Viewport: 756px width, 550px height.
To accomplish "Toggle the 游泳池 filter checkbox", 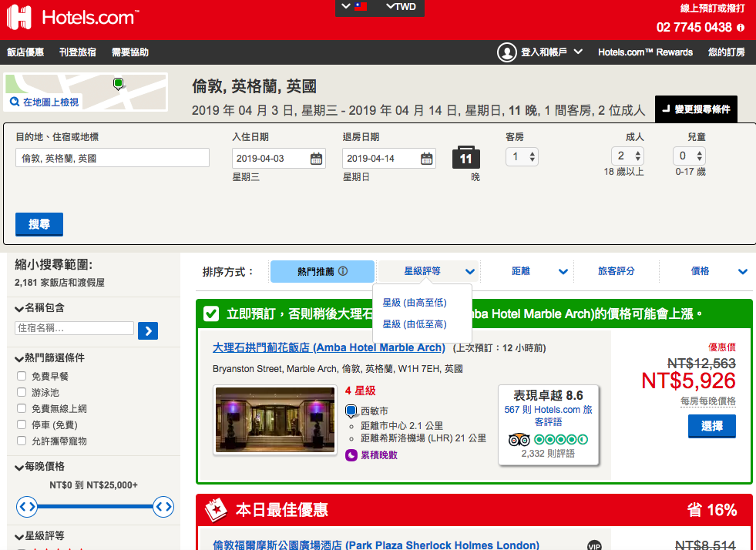I will click(22, 392).
